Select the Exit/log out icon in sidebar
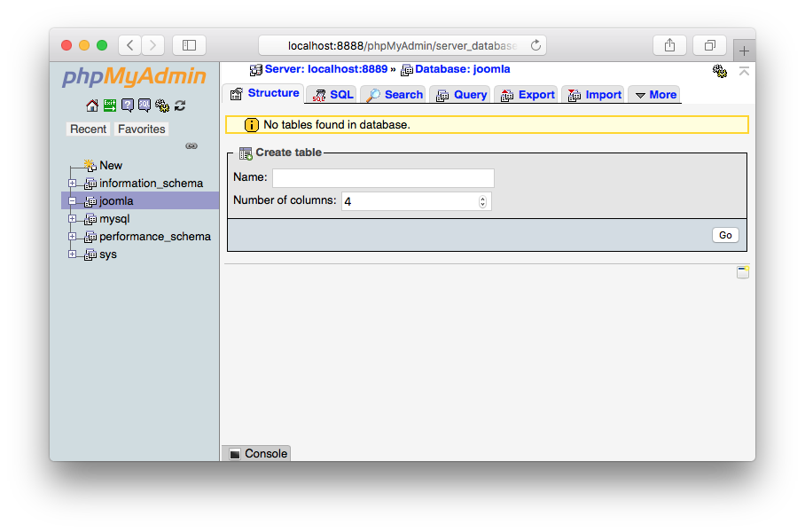The height and width of the screenshot is (532, 805). pyautogui.click(x=109, y=106)
